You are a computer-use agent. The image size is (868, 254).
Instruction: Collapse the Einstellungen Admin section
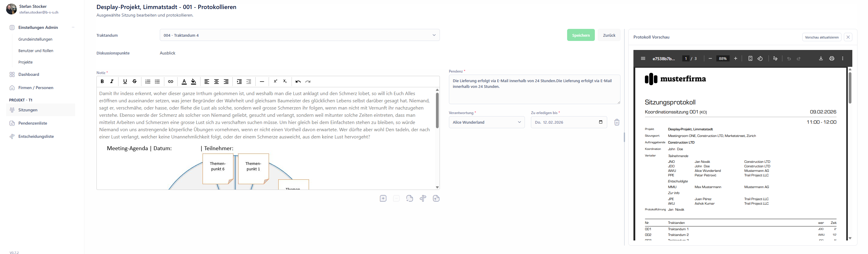73,27
